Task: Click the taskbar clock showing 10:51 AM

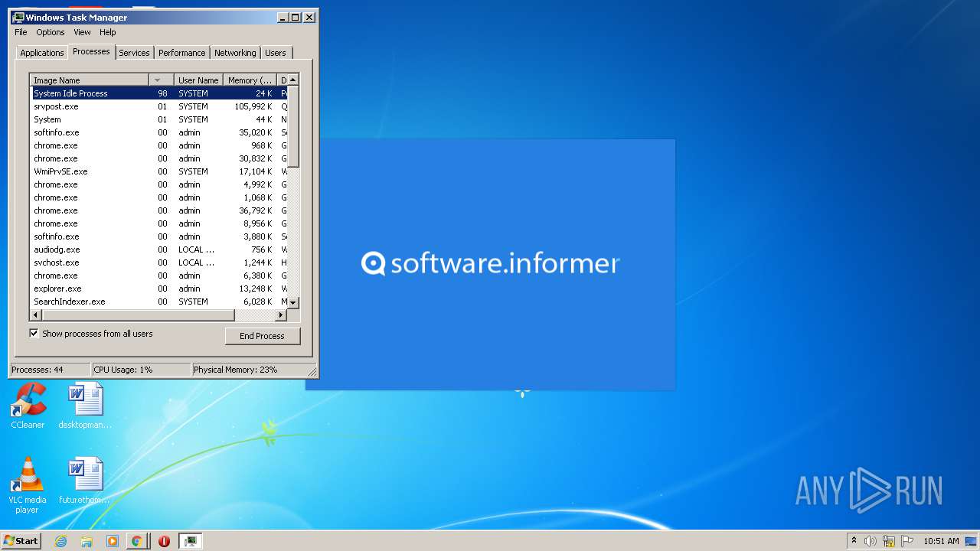Action: [x=941, y=541]
